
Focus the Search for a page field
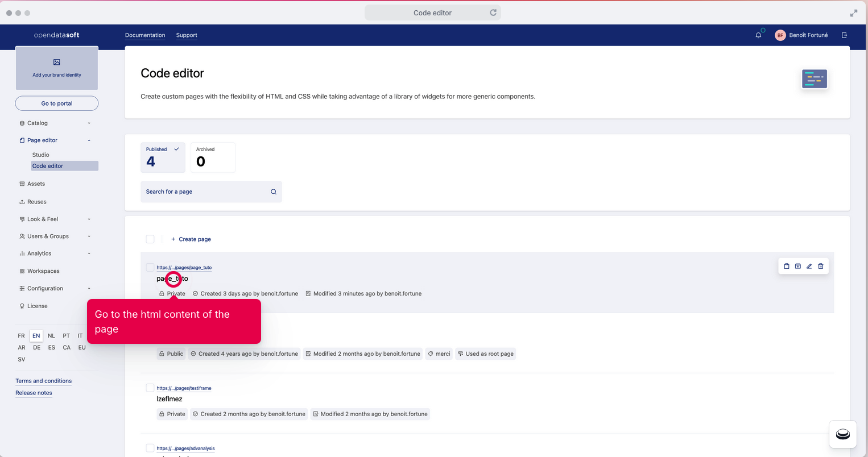tap(205, 192)
